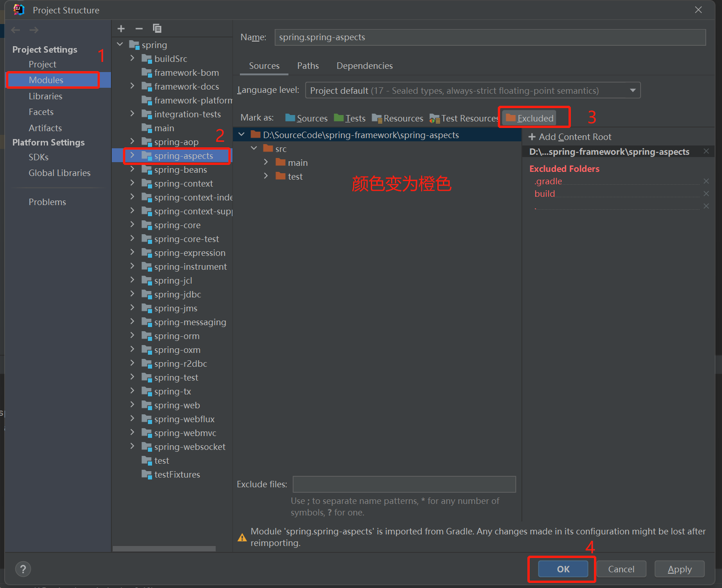Mark as Sources folder

(306, 118)
